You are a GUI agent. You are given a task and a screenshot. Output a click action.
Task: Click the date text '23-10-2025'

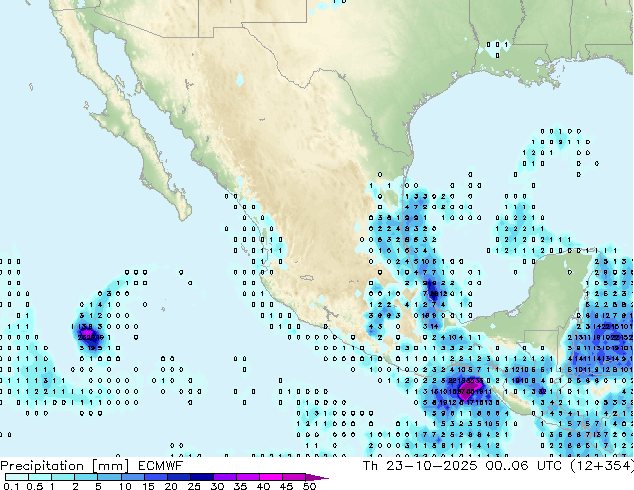(432, 466)
